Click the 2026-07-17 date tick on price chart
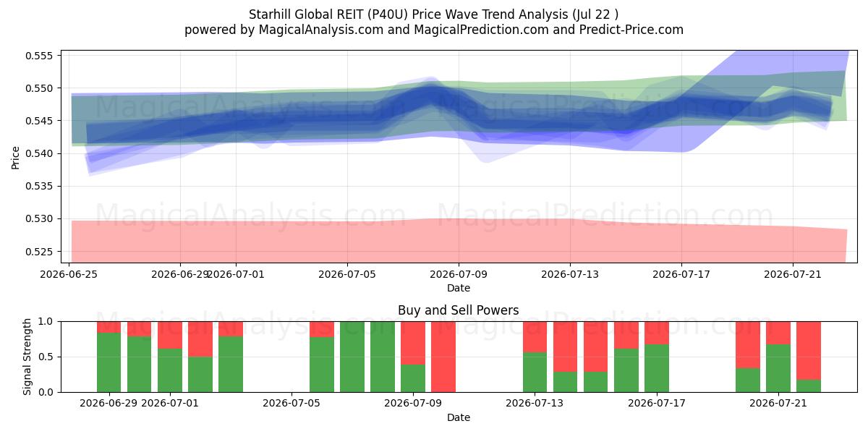This screenshot has height=434, width=868. [x=681, y=274]
